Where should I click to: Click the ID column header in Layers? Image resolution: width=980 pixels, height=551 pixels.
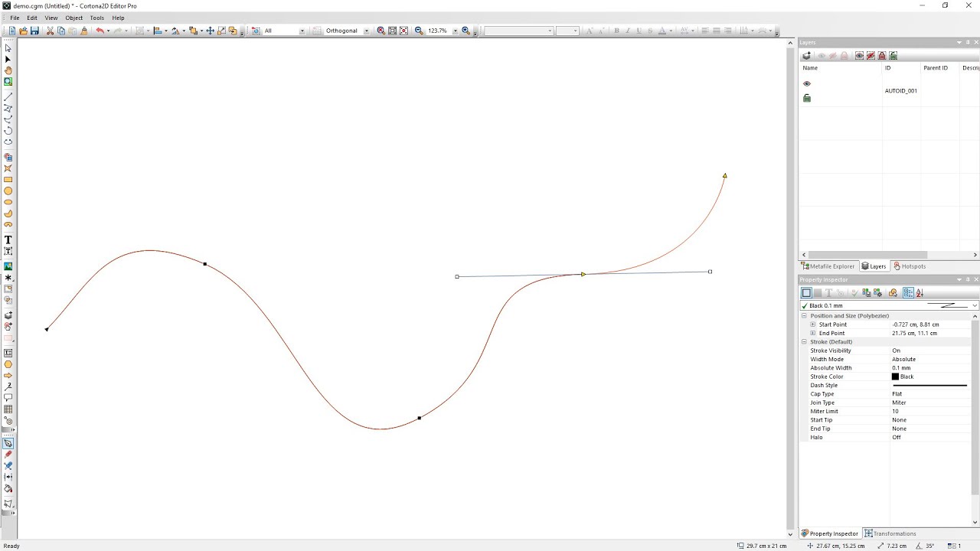pyautogui.click(x=901, y=68)
